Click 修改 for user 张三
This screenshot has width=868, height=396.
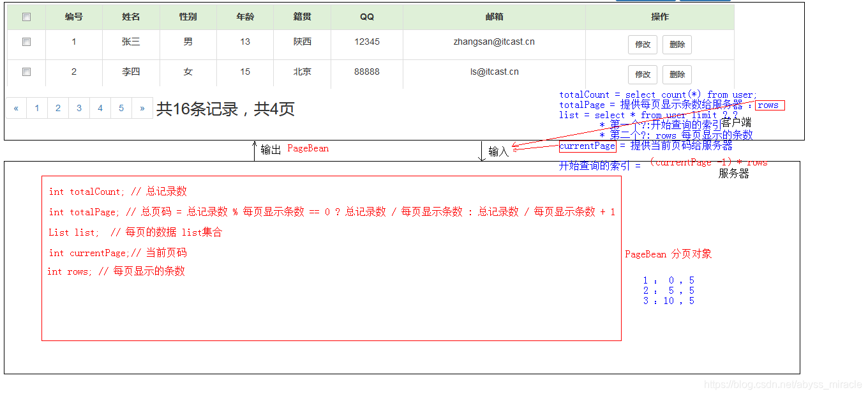pos(643,44)
